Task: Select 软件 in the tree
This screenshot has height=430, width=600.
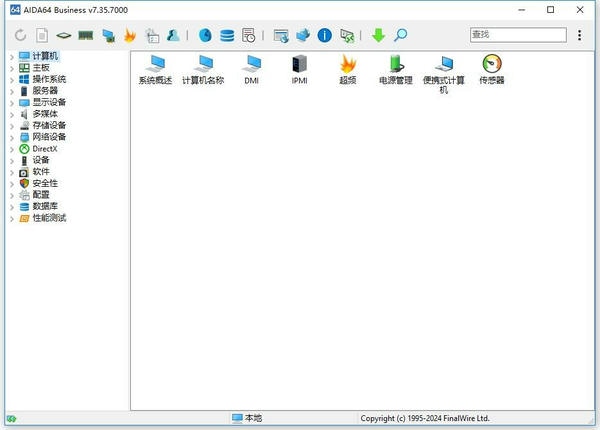Action: pyautogui.click(x=41, y=171)
